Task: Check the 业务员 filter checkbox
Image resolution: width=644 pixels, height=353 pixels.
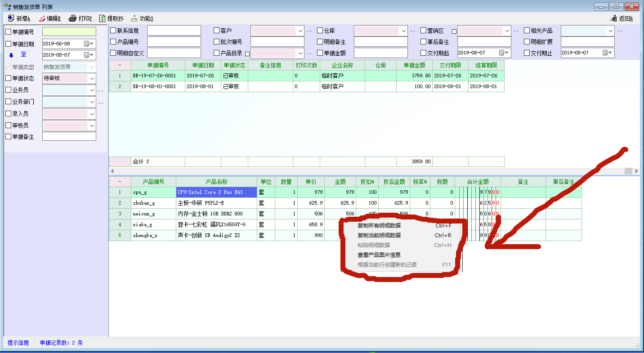Action: pyautogui.click(x=8, y=90)
